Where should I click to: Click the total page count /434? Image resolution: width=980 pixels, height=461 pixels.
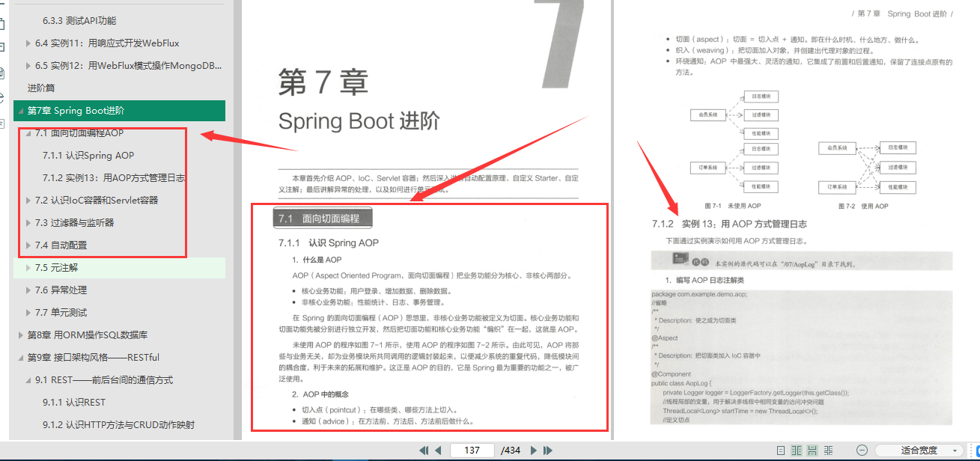pos(511,450)
